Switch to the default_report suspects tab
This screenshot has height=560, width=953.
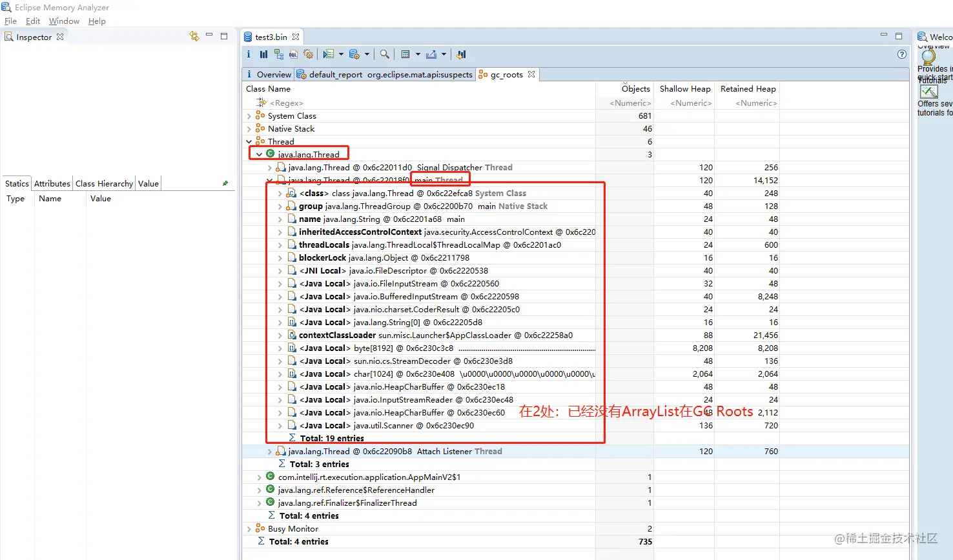385,74
